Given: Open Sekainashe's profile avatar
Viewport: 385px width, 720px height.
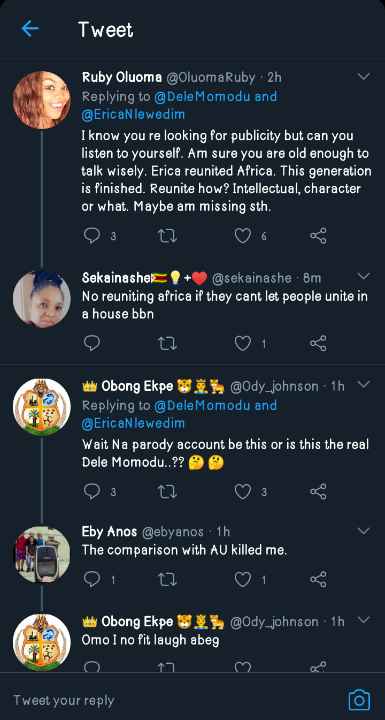Looking at the screenshot, I should pos(41,299).
